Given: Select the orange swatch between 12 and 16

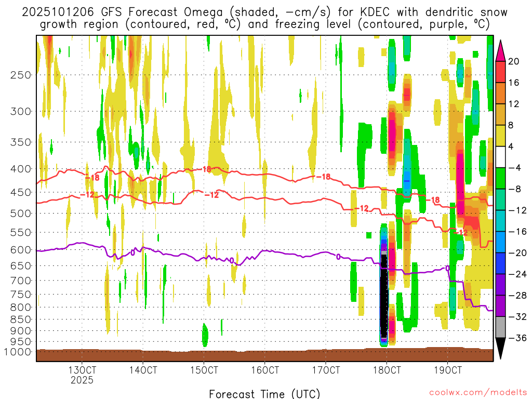Looking at the screenshot, I should (501, 93).
